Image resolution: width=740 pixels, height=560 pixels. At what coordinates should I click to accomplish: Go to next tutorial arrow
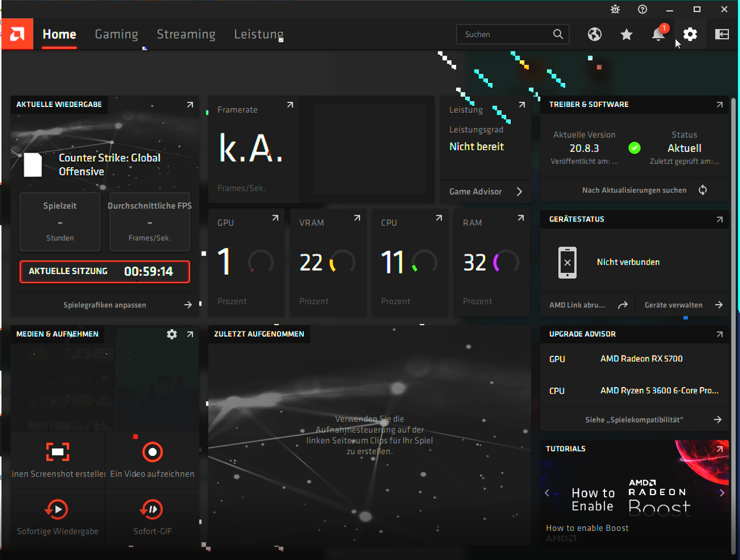pyautogui.click(x=722, y=493)
